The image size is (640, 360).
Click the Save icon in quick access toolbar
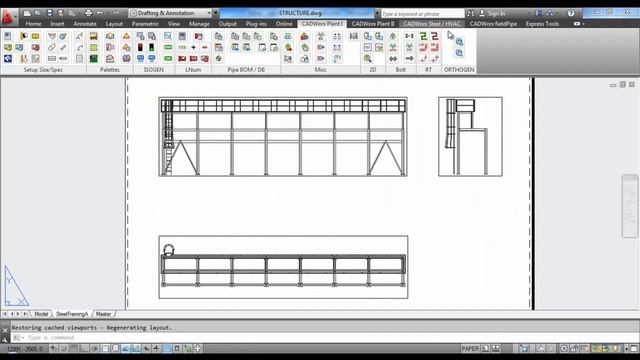pos(49,13)
